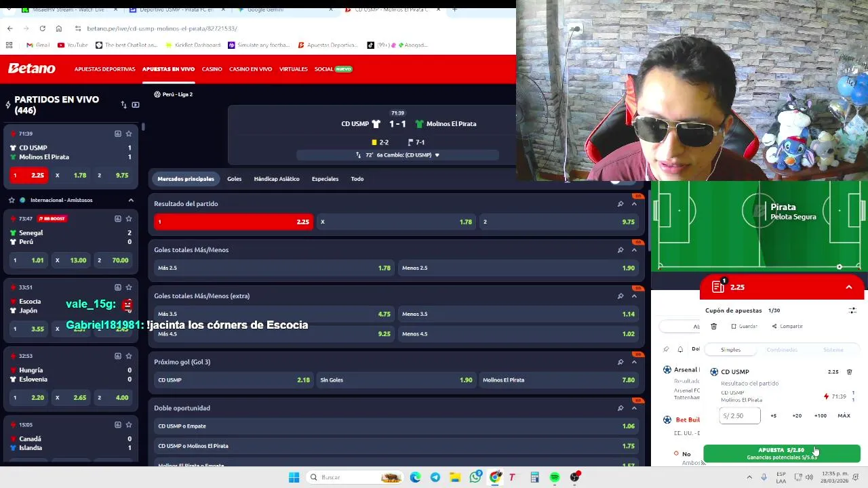Open Casino en Vivo menu item
Viewport: 868px width, 488px height.
click(250, 69)
